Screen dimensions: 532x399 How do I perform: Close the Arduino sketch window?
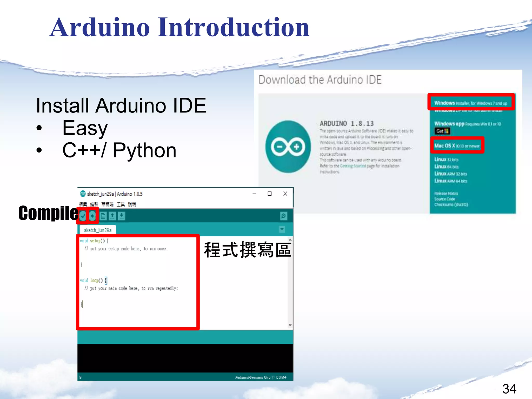(x=285, y=194)
